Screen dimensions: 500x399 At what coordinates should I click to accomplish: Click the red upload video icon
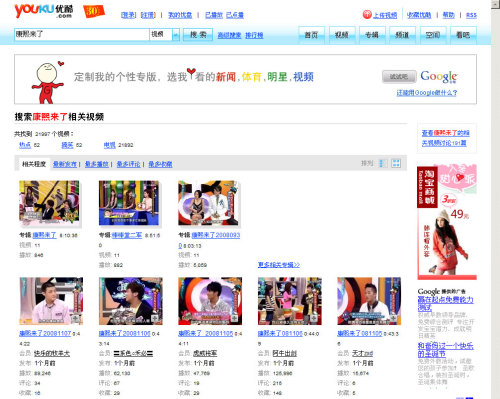[367, 15]
